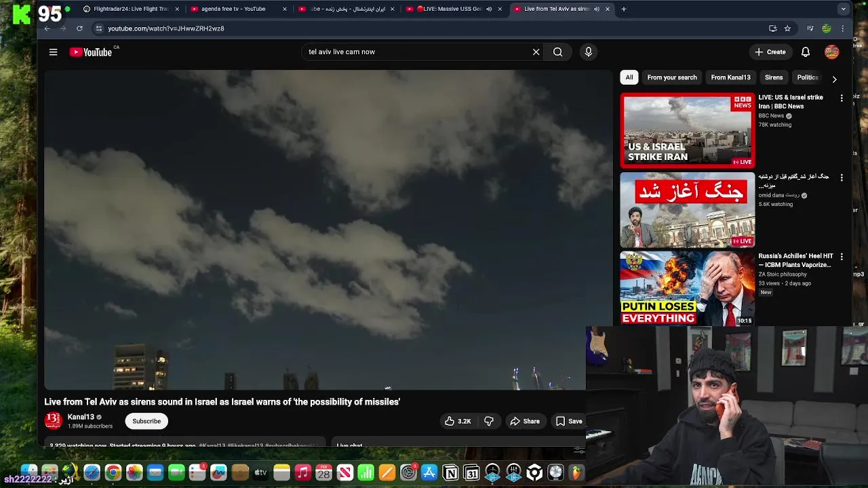Viewport: 868px width, 488px height.
Task: Open the App Store from the Dock
Action: (x=429, y=472)
